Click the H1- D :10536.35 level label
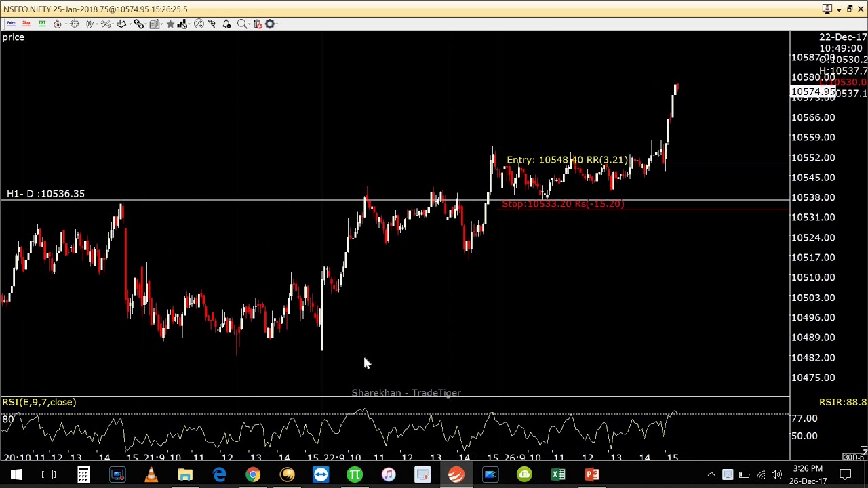Image resolution: width=868 pixels, height=488 pixels. (45, 194)
